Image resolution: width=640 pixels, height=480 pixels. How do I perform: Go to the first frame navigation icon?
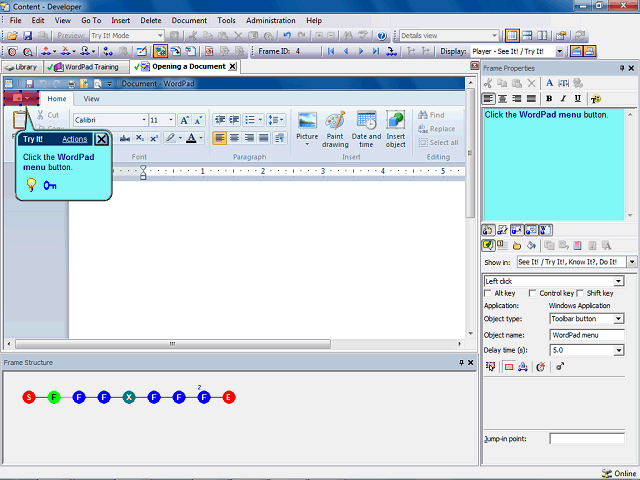point(331,51)
